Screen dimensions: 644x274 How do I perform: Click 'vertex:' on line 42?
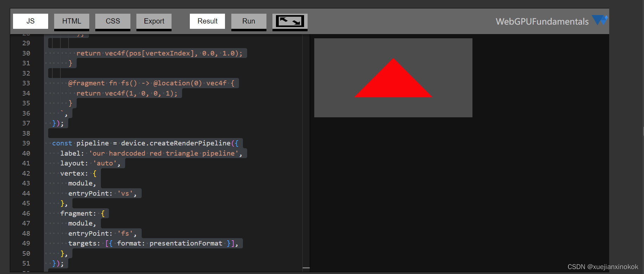(x=74, y=174)
